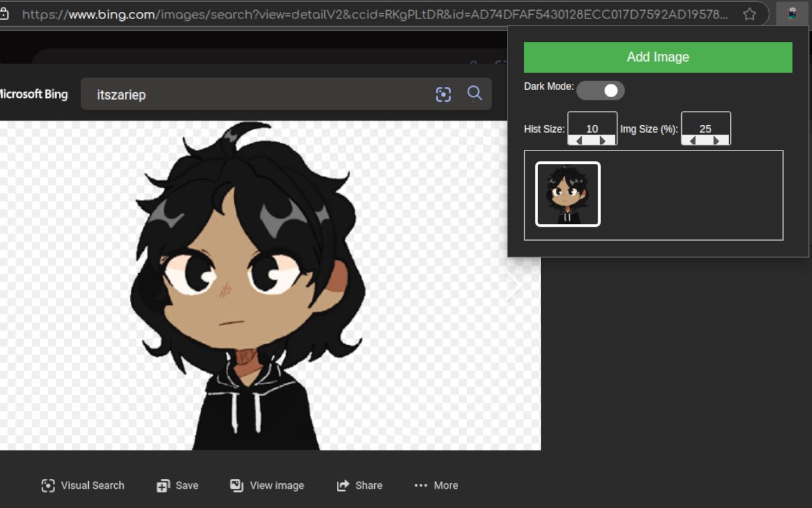The image size is (812, 508).
Task: Click the site security lock icon
Action: click(4, 14)
